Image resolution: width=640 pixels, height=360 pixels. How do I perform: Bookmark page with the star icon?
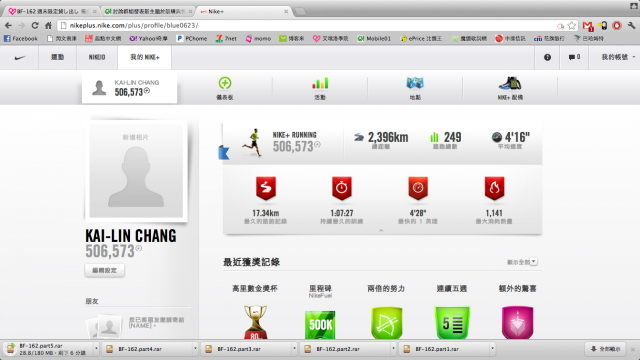coord(572,25)
